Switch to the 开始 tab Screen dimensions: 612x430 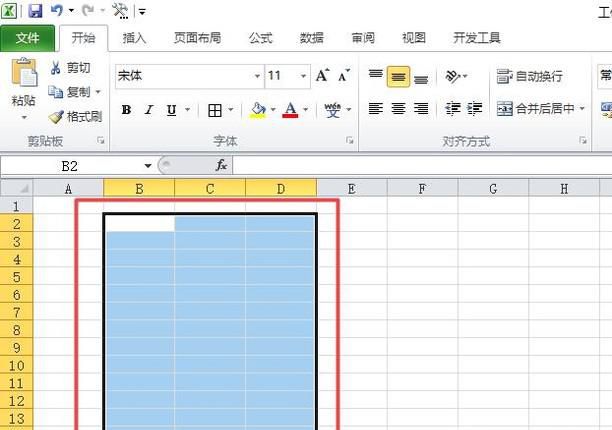click(x=83, y=38)
